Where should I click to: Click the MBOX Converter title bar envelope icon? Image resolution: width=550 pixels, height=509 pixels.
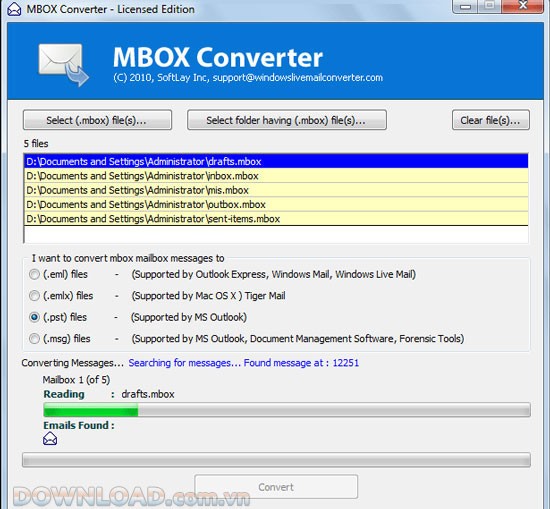(x=14, y=9)
